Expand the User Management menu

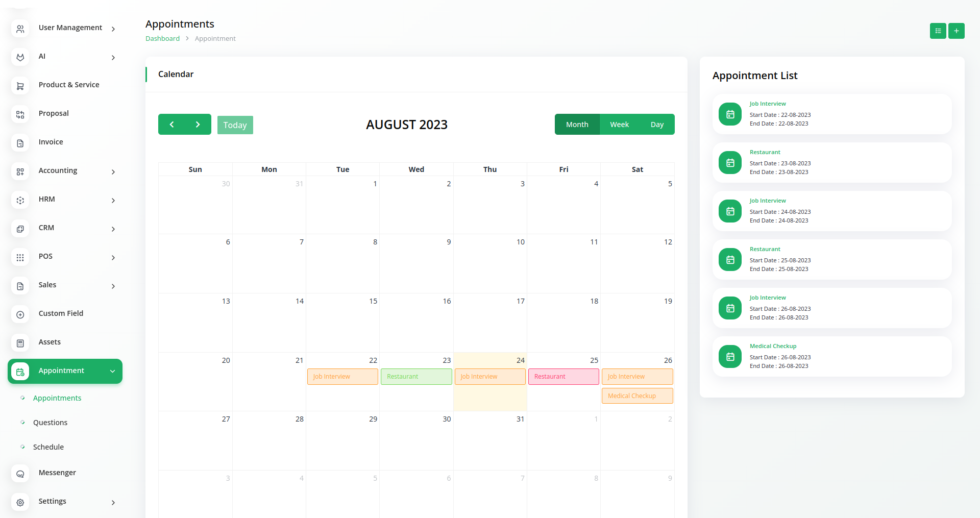(113, 29)
